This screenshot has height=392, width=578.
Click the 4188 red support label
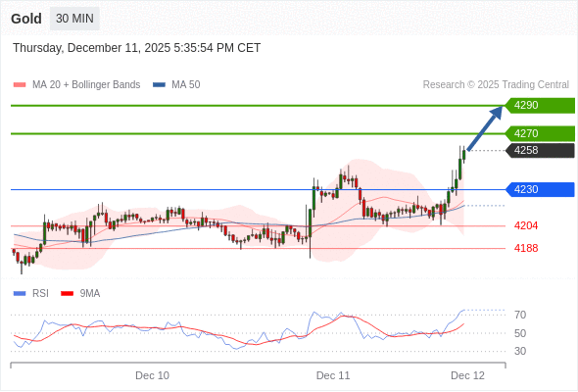click(x=526, y=248)
